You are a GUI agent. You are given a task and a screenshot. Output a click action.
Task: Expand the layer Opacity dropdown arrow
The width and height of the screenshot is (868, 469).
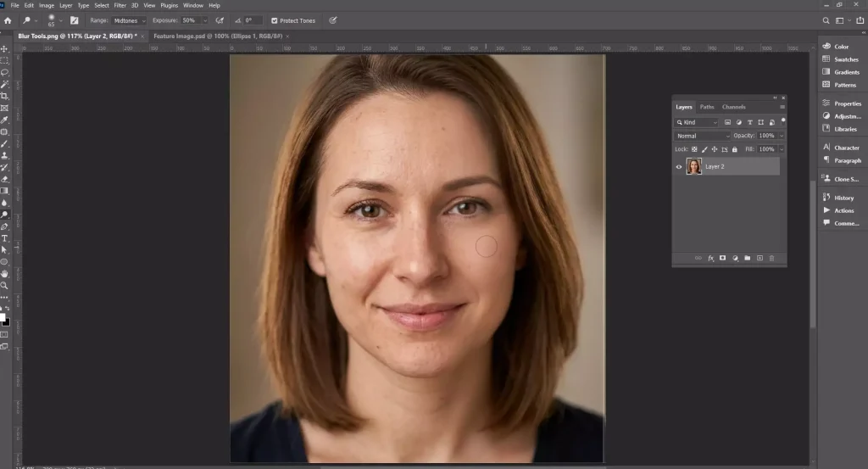tap(781, 136)
